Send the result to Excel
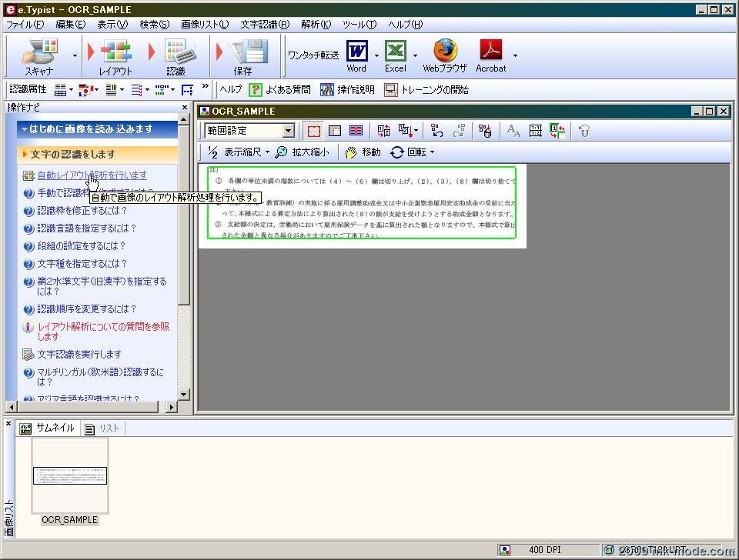This screenshot has height=560, width=739. 395,54
